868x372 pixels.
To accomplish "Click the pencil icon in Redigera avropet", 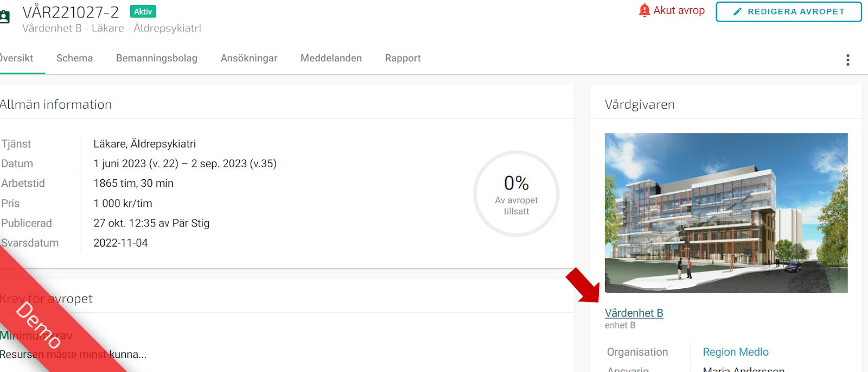I will pos(737,11).
